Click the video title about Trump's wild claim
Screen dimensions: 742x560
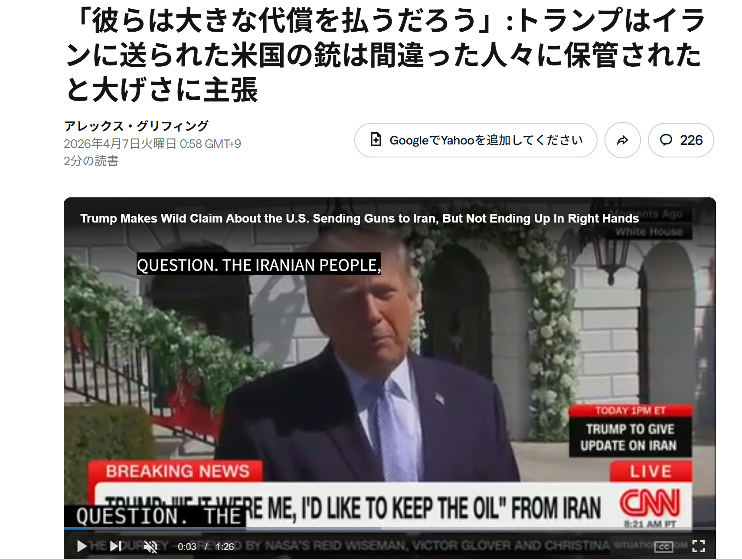coord(360,218)
